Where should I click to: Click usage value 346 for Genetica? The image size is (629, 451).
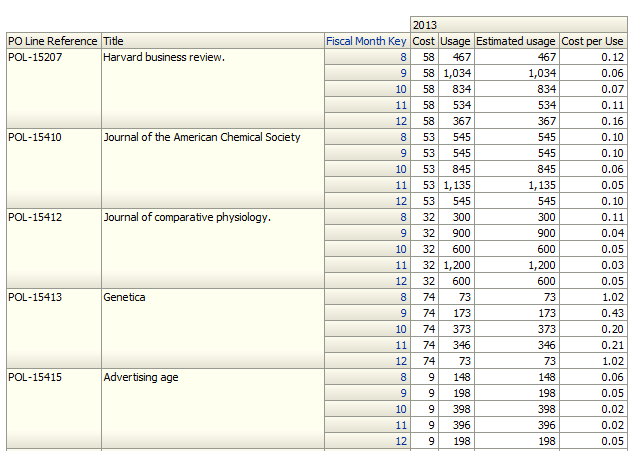pyautogui.click(x=456, y=345)
